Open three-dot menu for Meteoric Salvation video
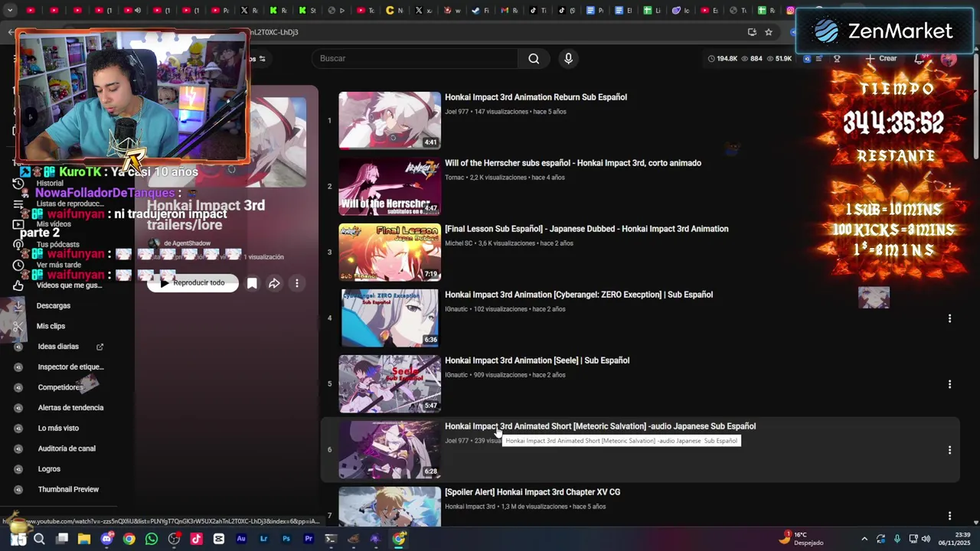Viewport: 980px width, 551px height. point(949,450)
